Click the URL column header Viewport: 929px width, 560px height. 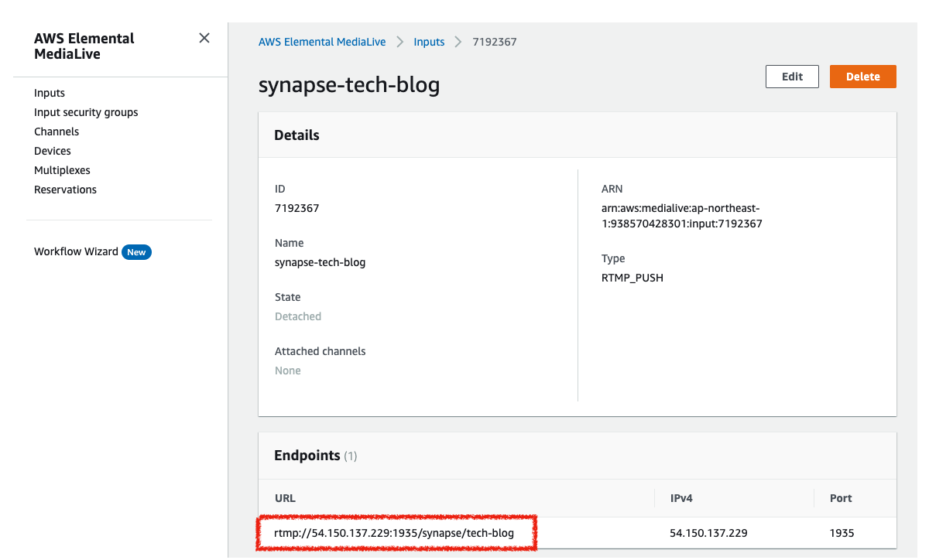tap(285, 498)
